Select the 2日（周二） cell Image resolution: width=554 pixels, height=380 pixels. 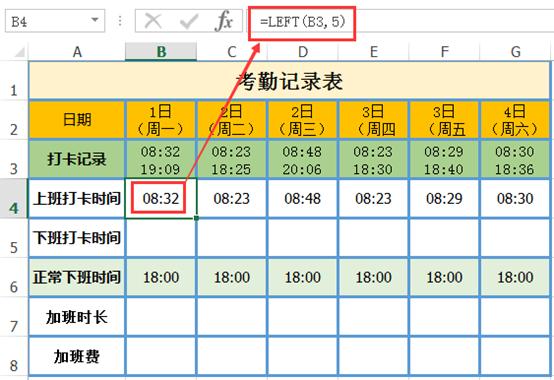tap(232, 120)
